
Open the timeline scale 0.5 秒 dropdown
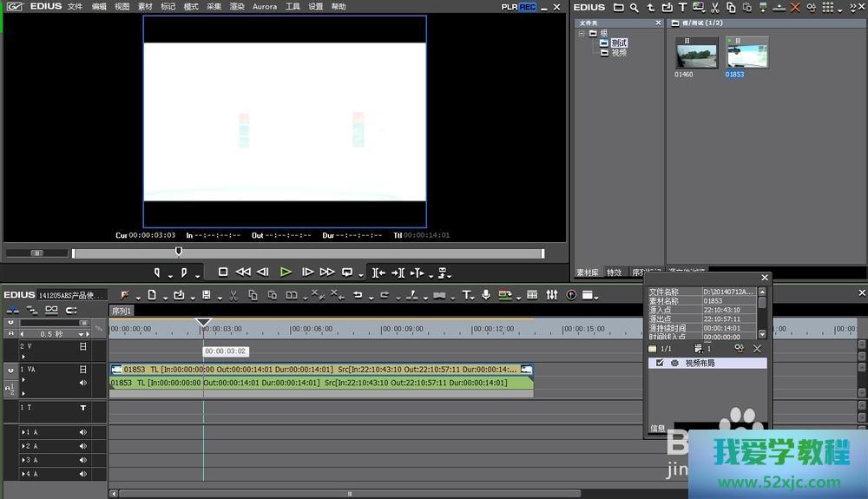[82, 334]
